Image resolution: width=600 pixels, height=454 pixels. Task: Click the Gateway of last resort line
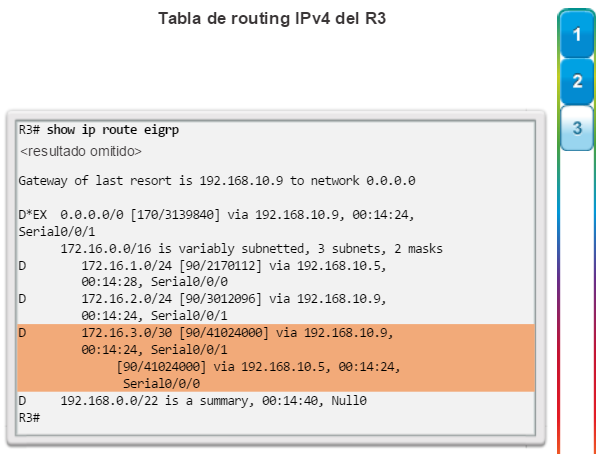217,181
